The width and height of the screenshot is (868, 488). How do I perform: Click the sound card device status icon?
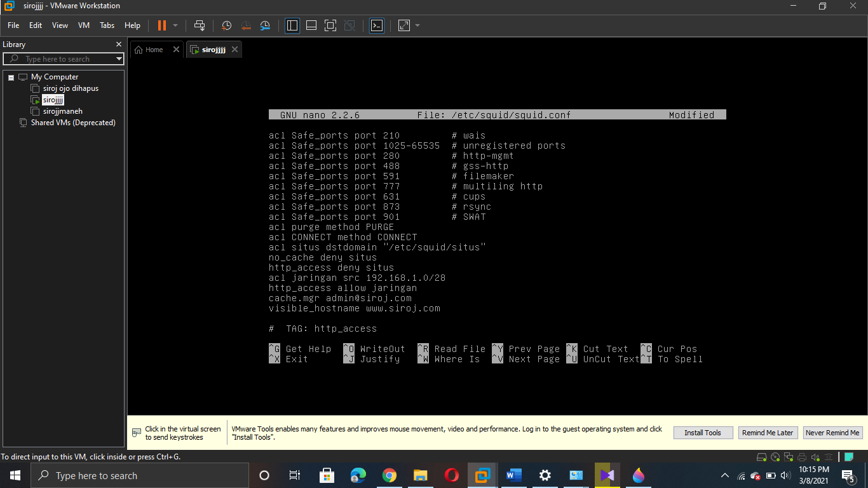coord(815,457)
